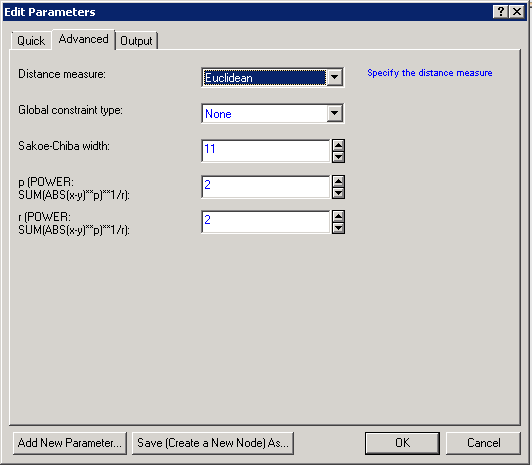Switch to the Quick tab
Image resolution: width=532 pixels, height=465 pixels.
pos(31,41)
